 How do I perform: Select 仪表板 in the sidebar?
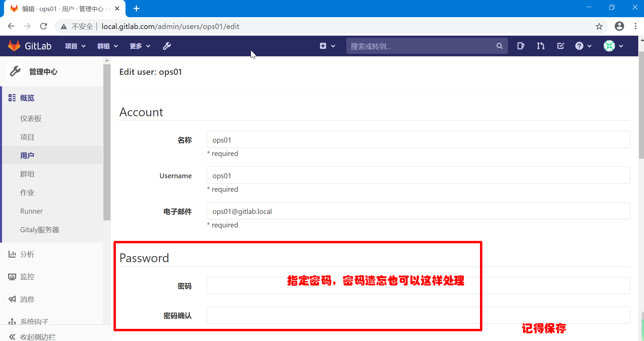(x=31, y=119)
